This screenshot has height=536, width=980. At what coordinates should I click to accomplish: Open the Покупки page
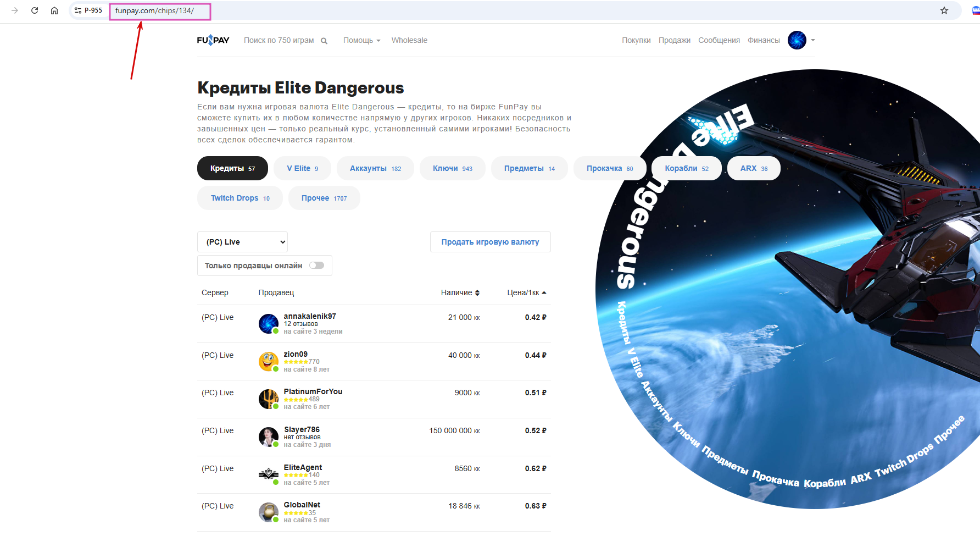(636, 40)
